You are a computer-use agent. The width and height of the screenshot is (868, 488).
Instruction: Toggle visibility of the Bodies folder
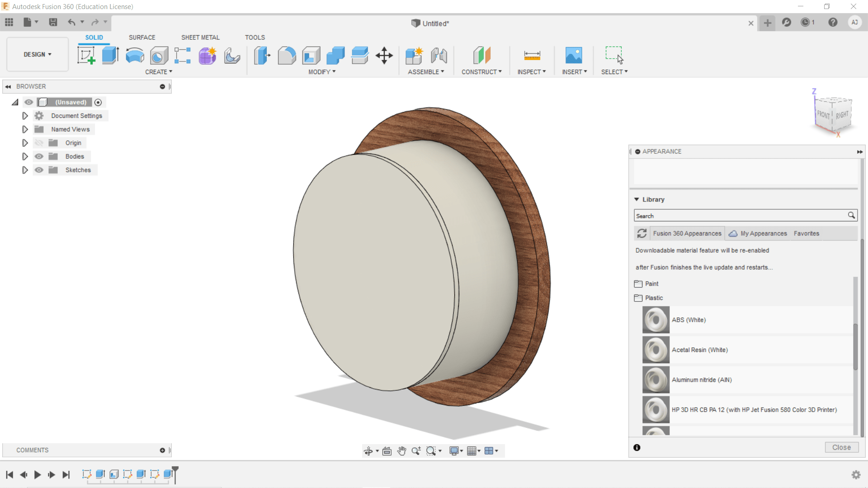click(x=39, y=156)
